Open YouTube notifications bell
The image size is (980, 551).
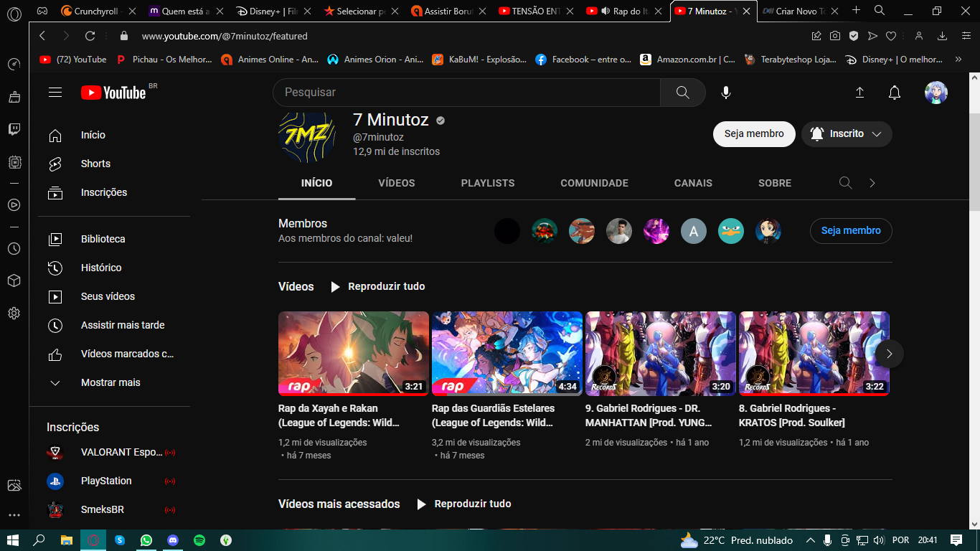pos(895,93)
